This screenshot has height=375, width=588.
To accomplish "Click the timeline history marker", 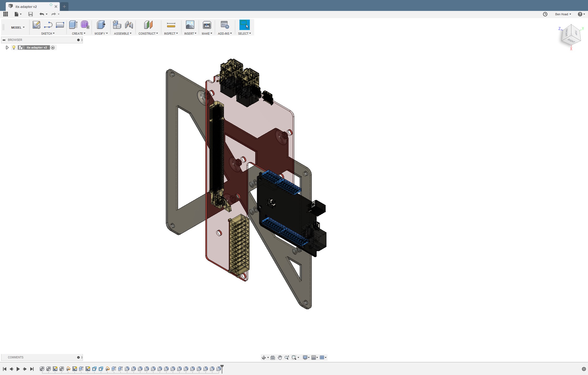I will pyautogui.click(x=222, y=369).
